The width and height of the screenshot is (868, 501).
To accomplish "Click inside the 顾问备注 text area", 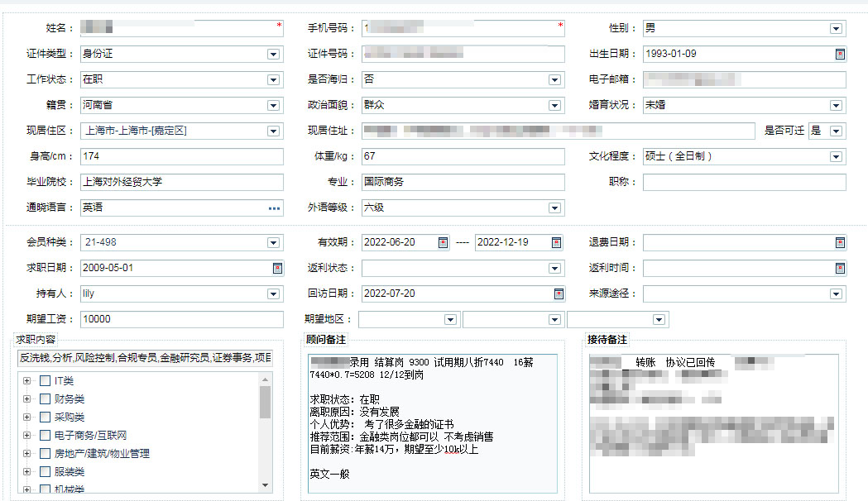I will tap(432, 423).
